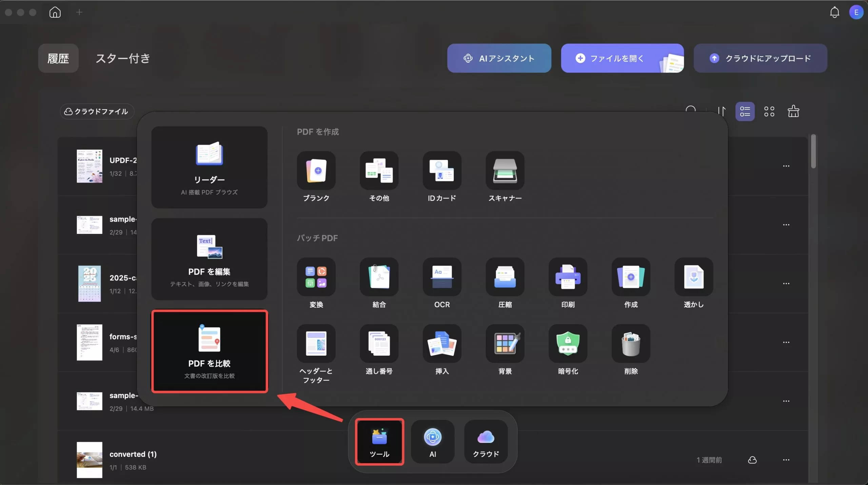Switch to grid view mode

pyautogui.click(x=769, y=111)
